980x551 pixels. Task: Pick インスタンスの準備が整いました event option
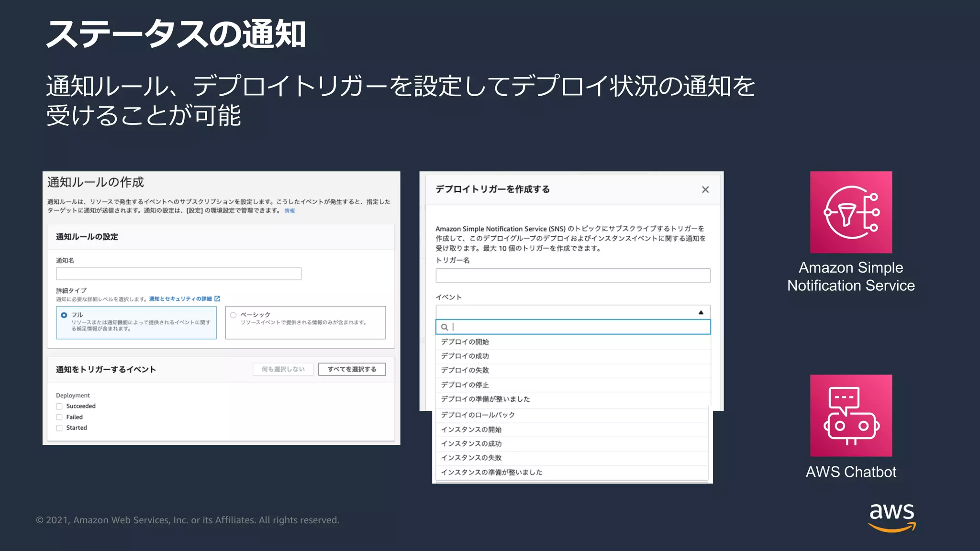tap(572, 472)
